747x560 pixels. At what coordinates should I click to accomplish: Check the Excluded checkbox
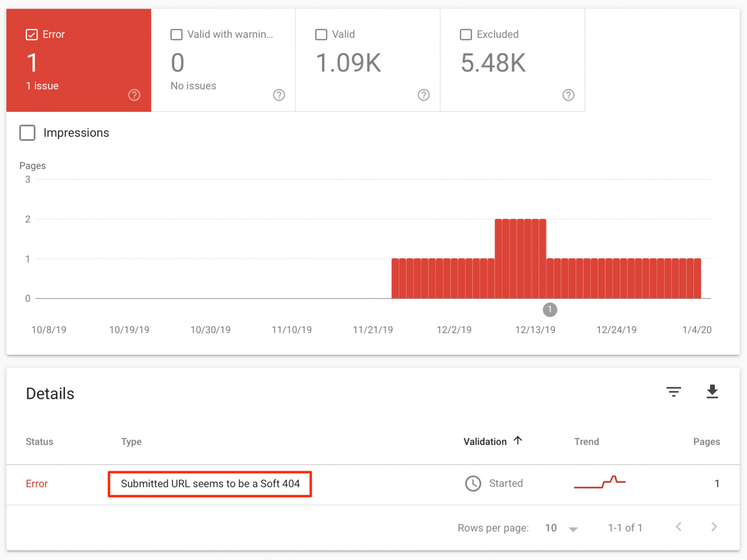tap(466, 35)
